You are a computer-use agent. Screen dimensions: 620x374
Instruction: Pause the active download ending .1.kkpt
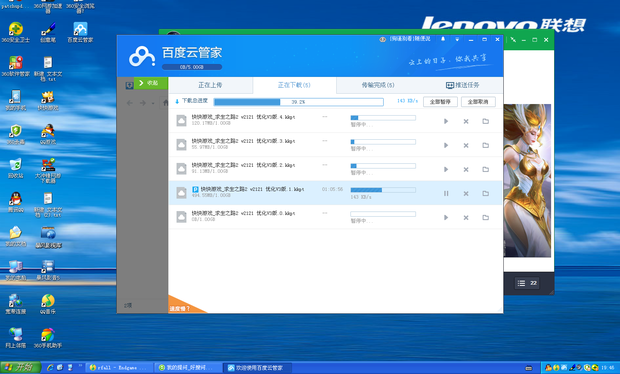446,193
